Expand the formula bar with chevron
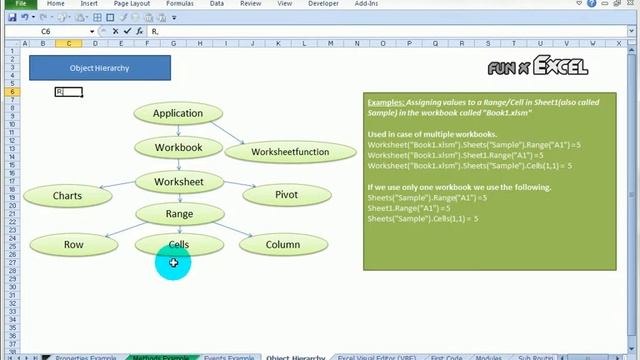640x360 pixels. (x=631, y=31)
